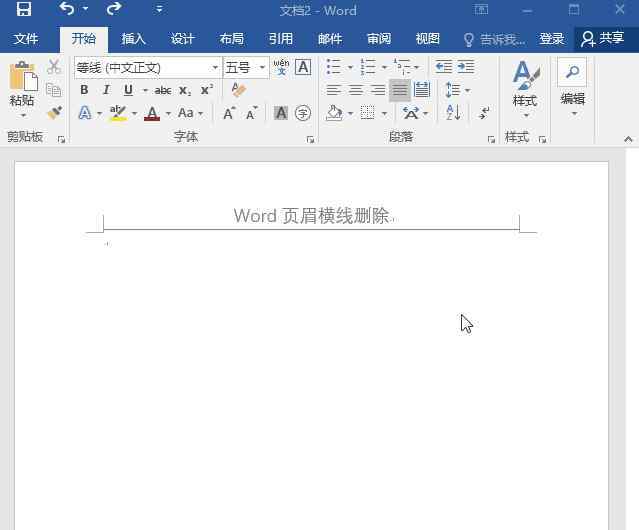This screenshot has height=530, width=639.
Task: Undo the last action
Action: click(66, 8)
